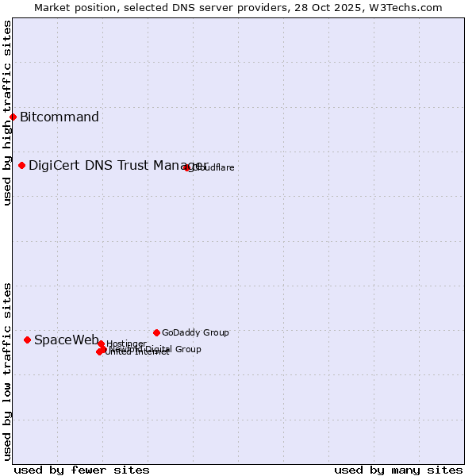Click the 'used by many sites' axis label
Screen dimensions: 476x476
pyautogui.click(x=398, y=470)
